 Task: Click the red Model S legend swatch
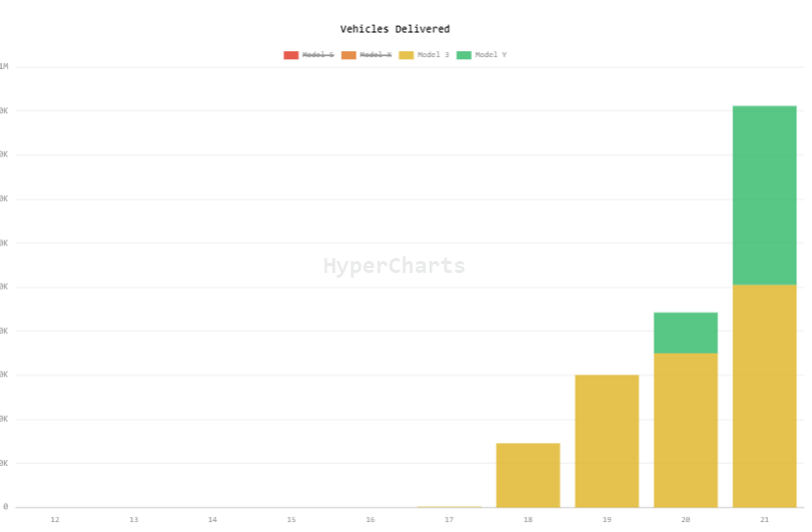tap(291, 55)
